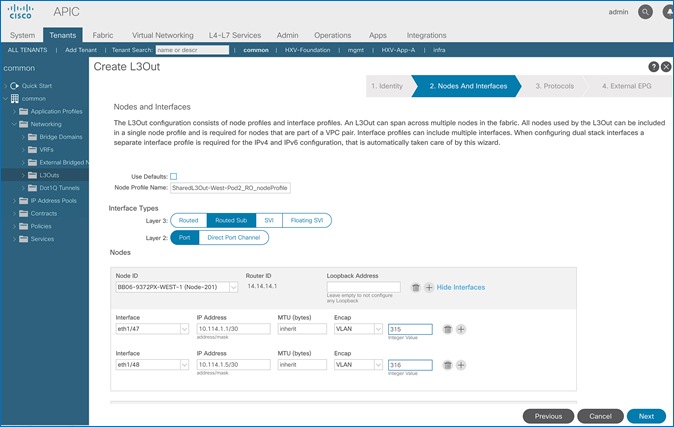Click the Application Profiles folder icon

tap(23, 111)
